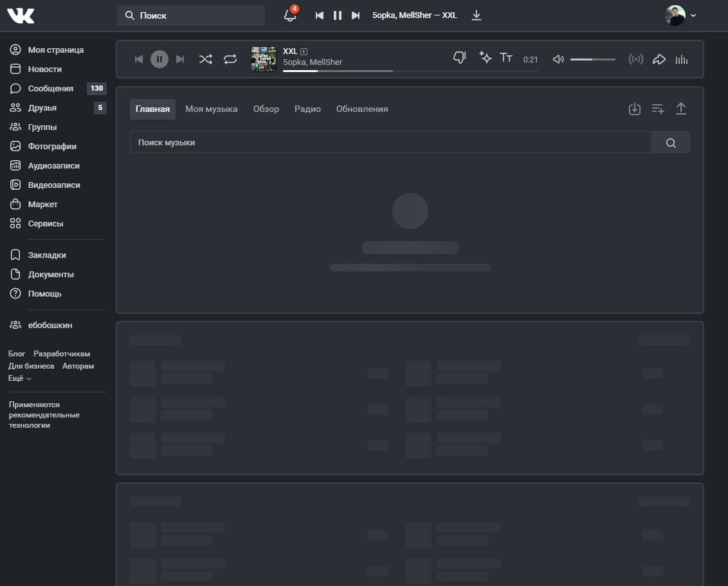Switch to the Моя музыка tab
Screen dimensions: 728x586
212,109
